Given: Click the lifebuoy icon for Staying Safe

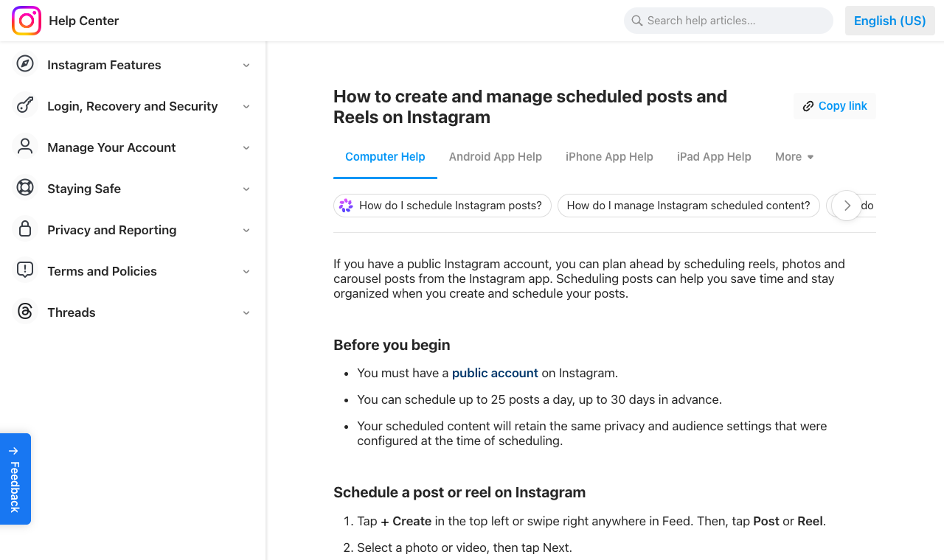Looking at the screenshot, I should pos(25,188).
